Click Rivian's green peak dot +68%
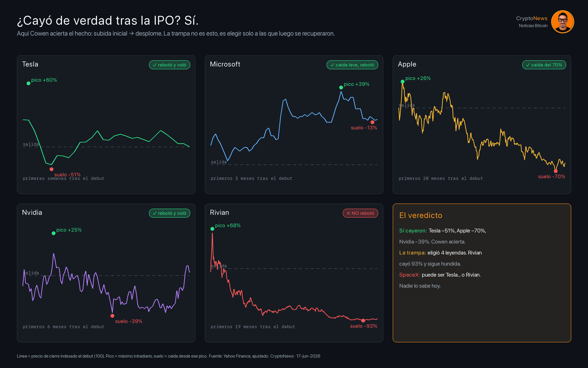Screen dimensions: 588x368 [x=212, y=229]
